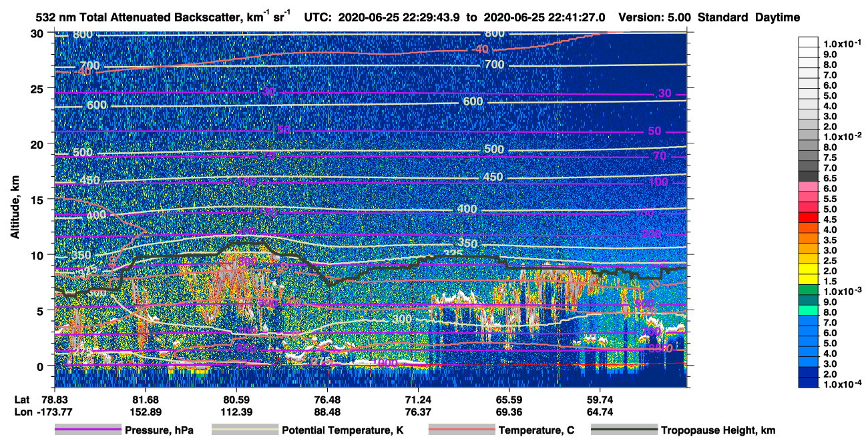Click the 1000 pressure contour label near the surface
Image resolution: width=868 pixels, height=445 pixels.
[x=385, y=363]
